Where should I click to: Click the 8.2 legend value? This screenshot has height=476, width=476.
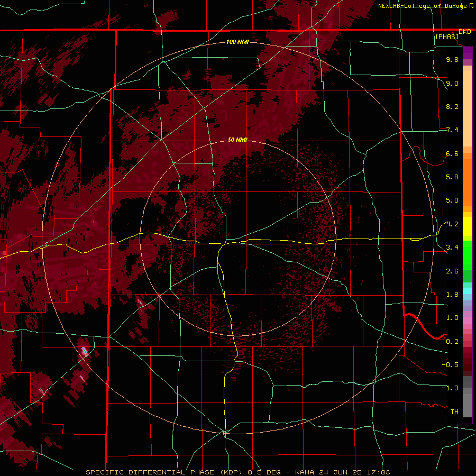[x=452, y=106]
